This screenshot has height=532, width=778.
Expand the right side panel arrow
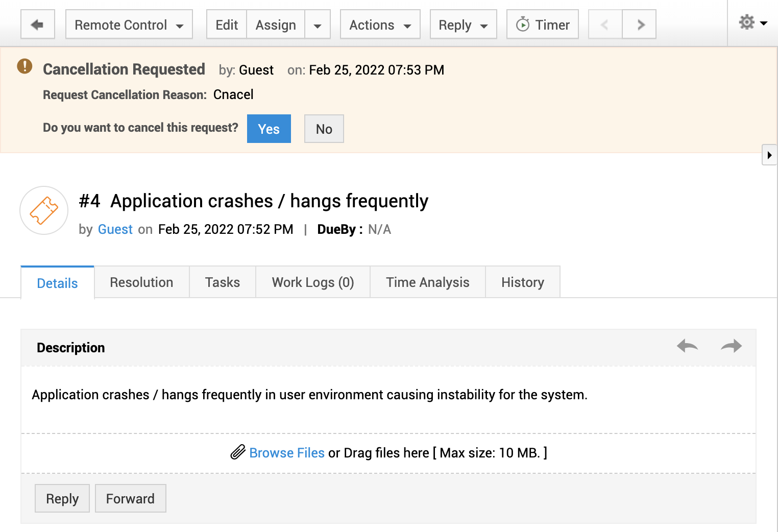[x=769, y=155]
